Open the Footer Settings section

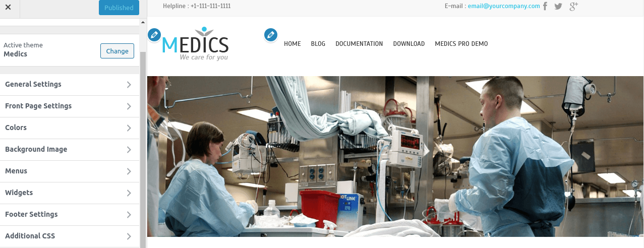(x=70, y=215)
